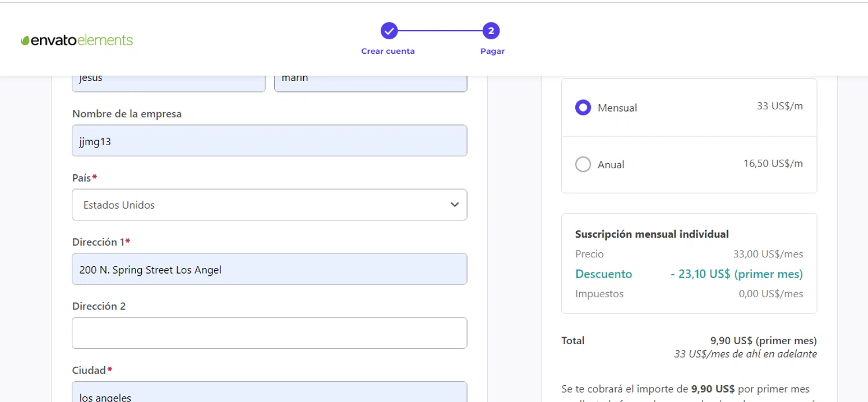Choose the Mensual billing radio button
The width and height of the screenshot is (868, 402).
coord(583,108)
